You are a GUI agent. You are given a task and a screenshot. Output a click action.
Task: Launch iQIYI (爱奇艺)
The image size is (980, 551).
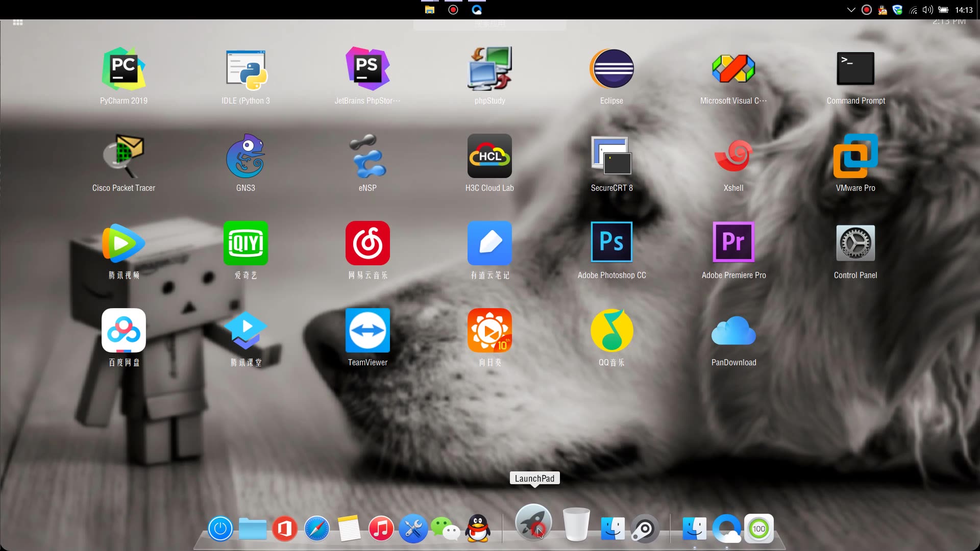point(246,243)
